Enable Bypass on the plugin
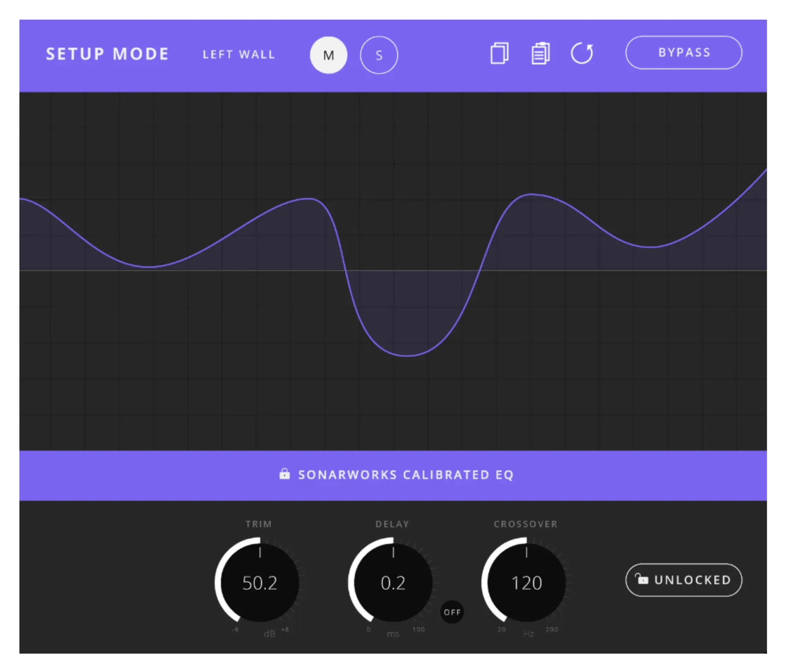The height and width of the screenshot is (672, 788). point(683,52)
